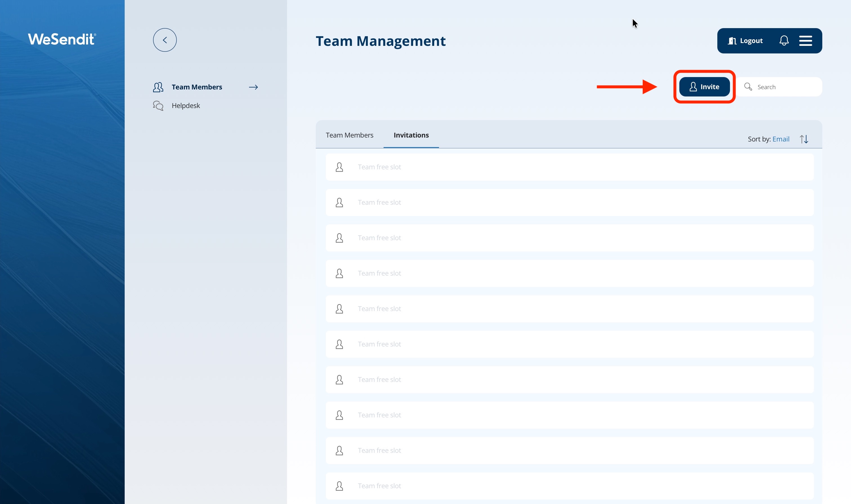Open the hamburger menu
The height and width of the screenshot is (504, 851).
(x=805, y=41)
